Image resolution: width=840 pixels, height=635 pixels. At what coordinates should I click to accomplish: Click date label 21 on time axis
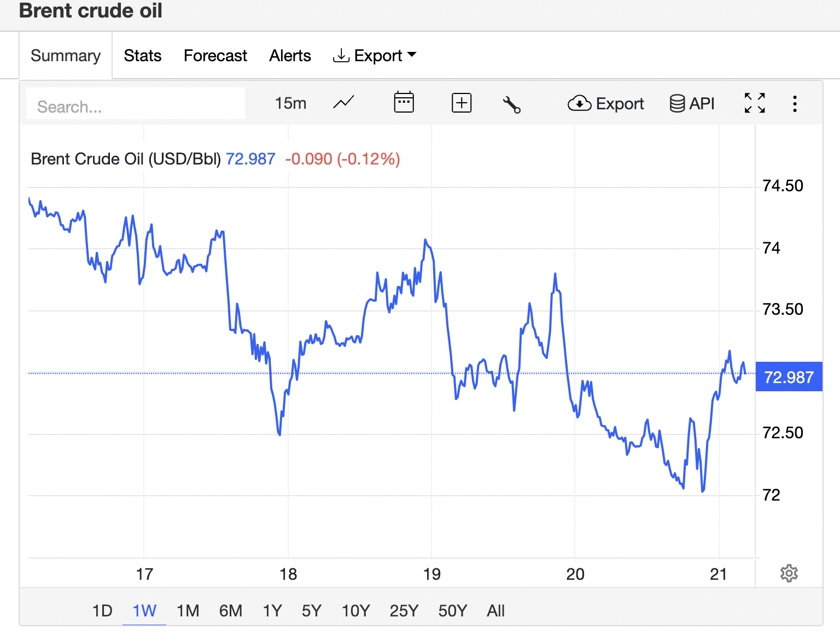[x=719, y=574]
